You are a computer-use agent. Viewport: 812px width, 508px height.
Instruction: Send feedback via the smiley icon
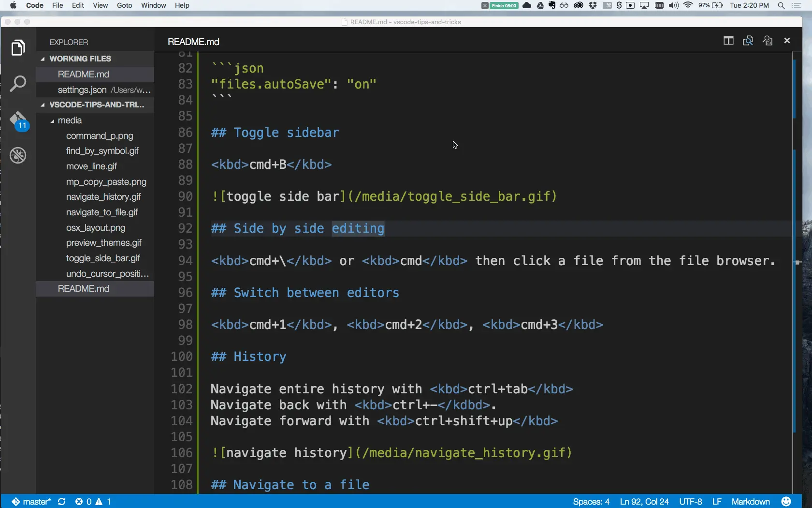[x=786, y=502]
